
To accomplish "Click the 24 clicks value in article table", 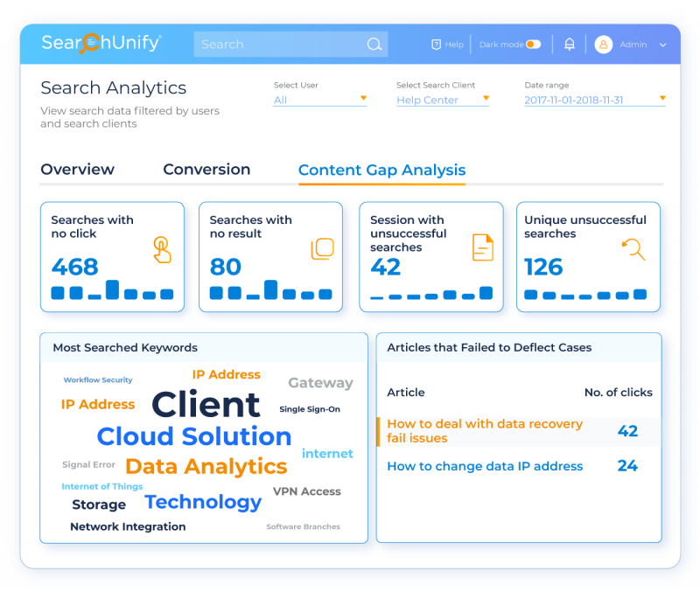I will tap(627, 466).
